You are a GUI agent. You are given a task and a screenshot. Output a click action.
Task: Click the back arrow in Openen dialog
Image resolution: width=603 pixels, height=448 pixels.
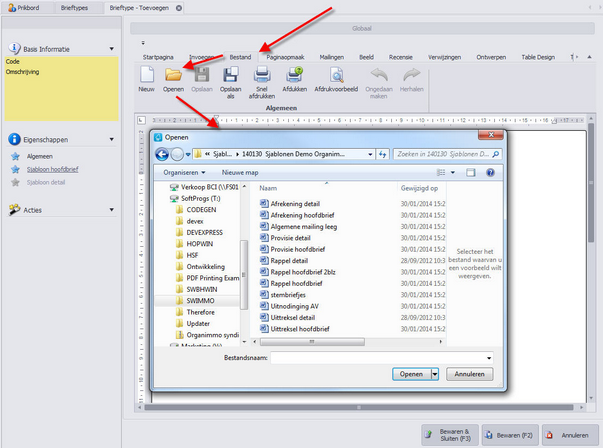click(x=162, y=155)
